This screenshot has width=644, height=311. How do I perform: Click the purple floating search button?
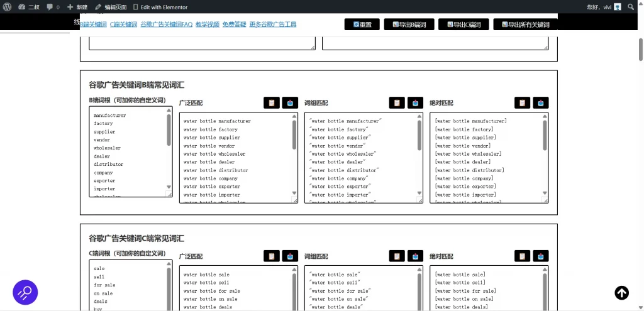click(25, 292)
